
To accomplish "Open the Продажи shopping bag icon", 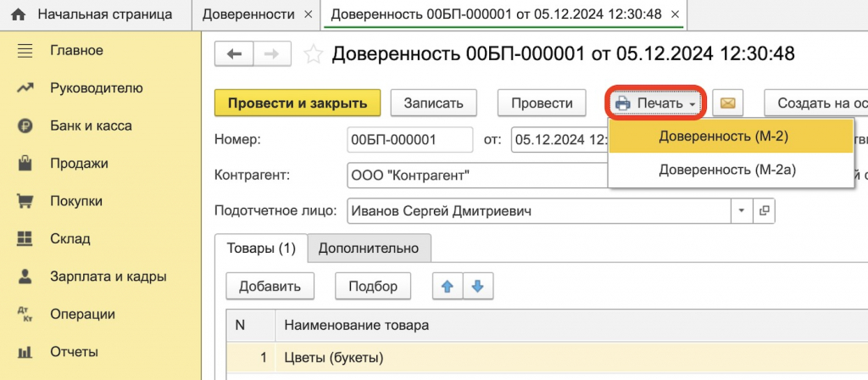I will point(25,164).
